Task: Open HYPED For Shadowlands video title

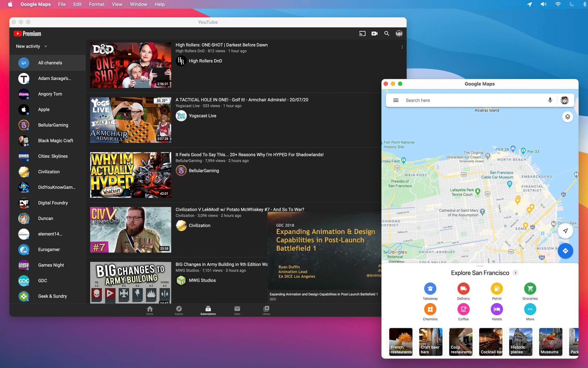Action: click(x=249, y=155)
